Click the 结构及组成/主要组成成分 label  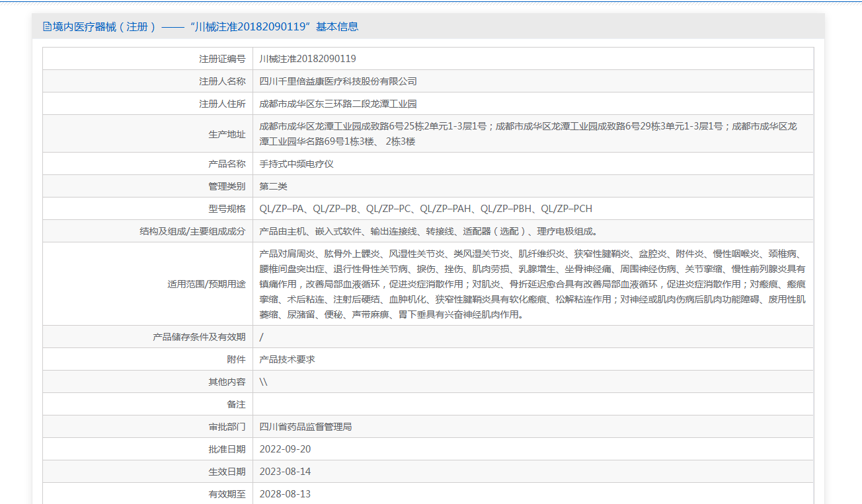(192, 231)
